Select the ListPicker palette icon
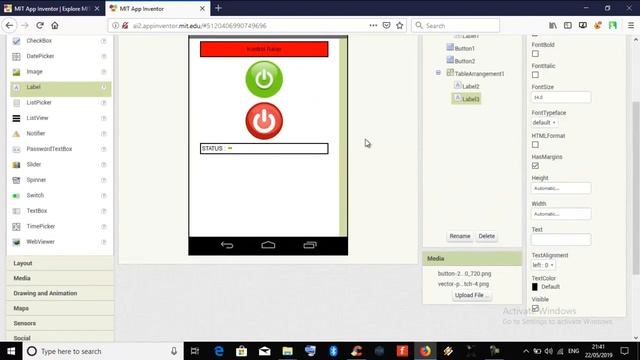The width and height of the screenshot is (640, 360). point(16,103)
